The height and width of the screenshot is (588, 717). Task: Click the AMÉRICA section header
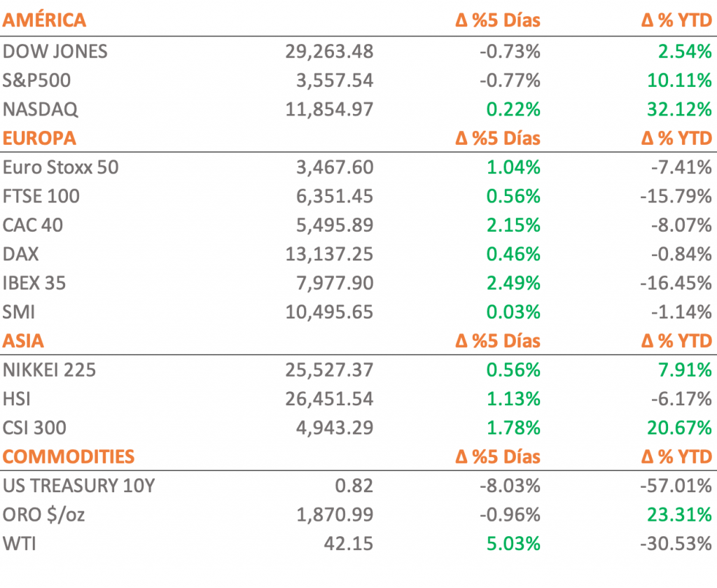tap(44, 20)
